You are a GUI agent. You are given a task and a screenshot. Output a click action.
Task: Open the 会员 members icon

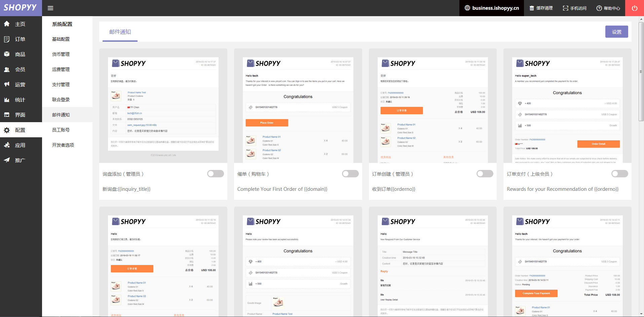(x=7, y=69)
